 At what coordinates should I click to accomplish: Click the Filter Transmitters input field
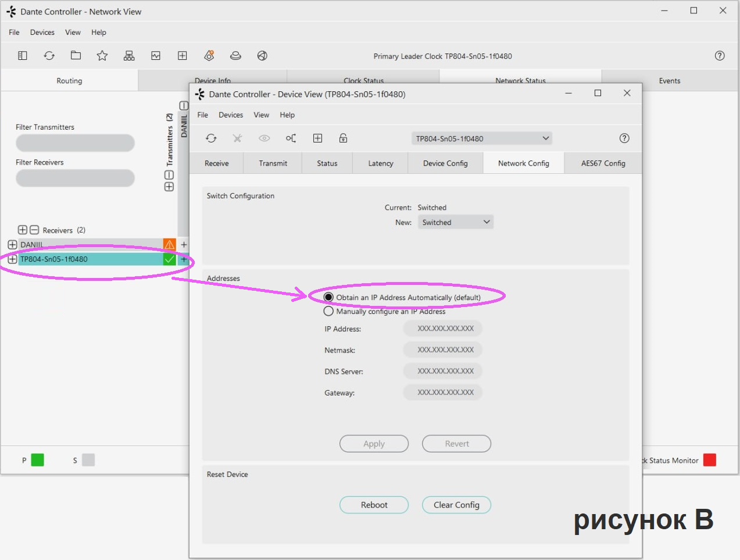(75, 143)
